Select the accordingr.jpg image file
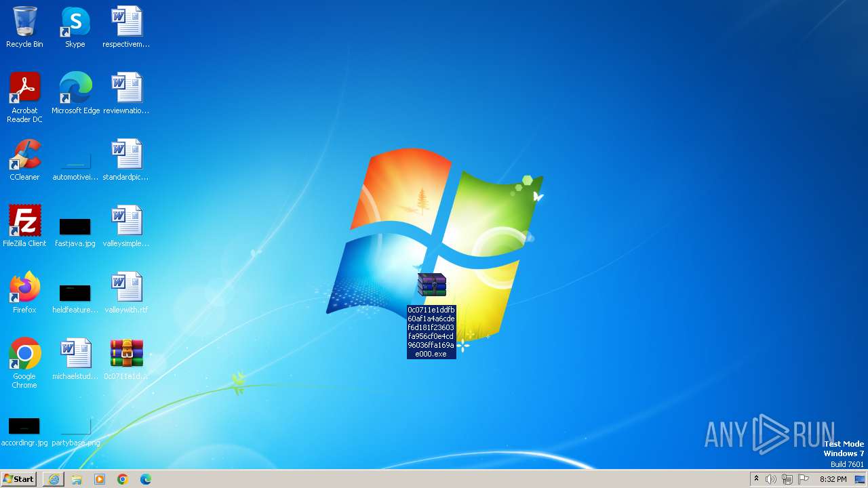 pyautogui.click(x=24, y=431)
